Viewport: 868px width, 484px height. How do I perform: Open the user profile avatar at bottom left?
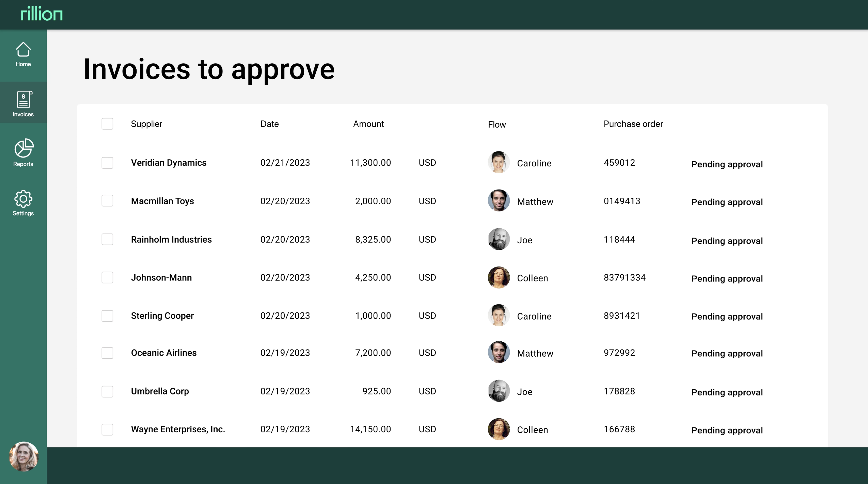tap(23, 456)
